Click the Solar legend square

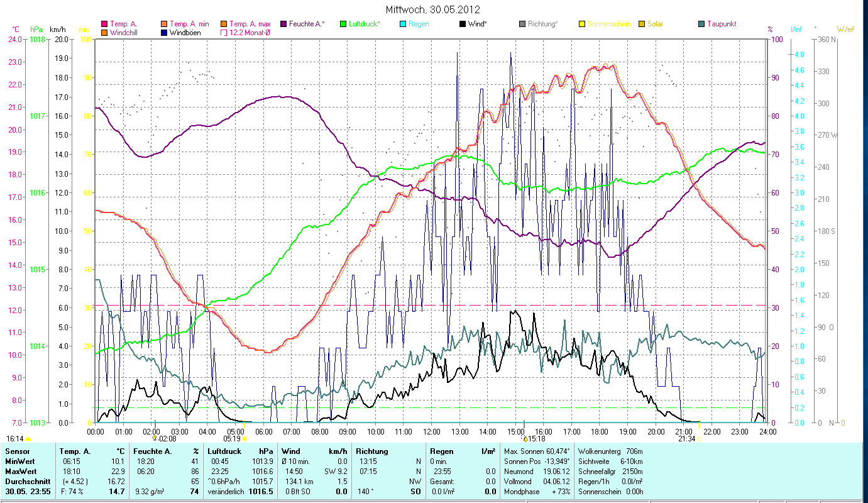tap(642, 24)
